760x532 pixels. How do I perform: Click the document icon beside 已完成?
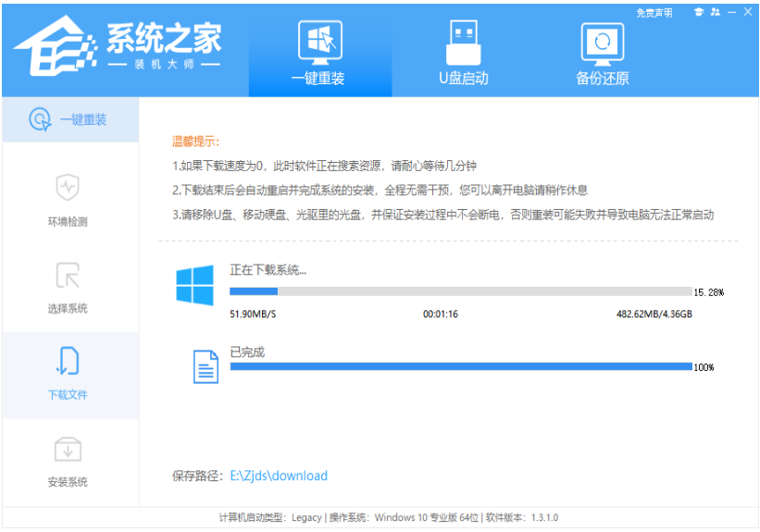tap(205, 366)
